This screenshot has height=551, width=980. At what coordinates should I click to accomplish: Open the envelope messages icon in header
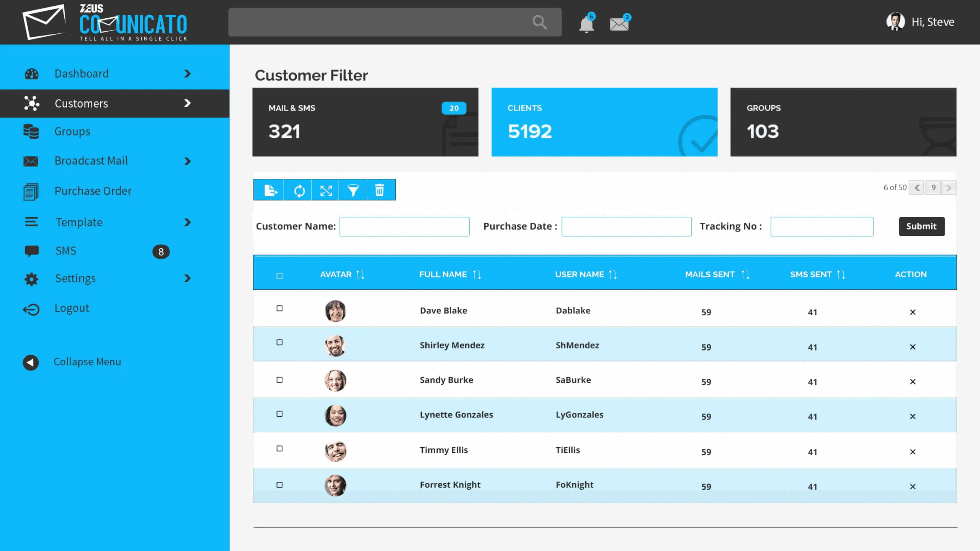pyautogui.click(x=619, y=24)
